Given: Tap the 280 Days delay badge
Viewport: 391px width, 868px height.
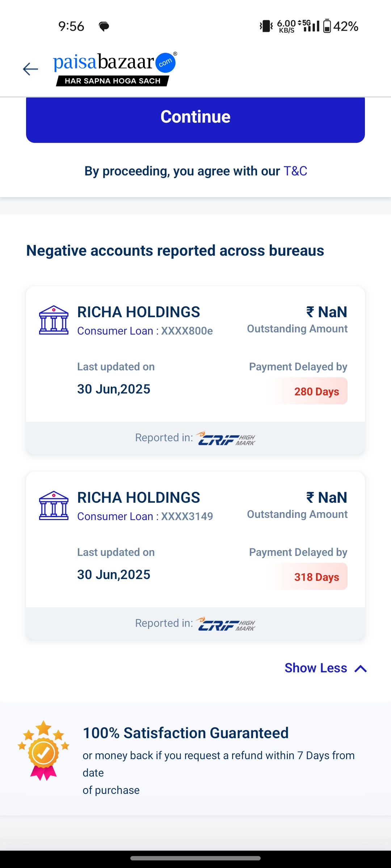Looking at the screenshot, I should 316,391.
